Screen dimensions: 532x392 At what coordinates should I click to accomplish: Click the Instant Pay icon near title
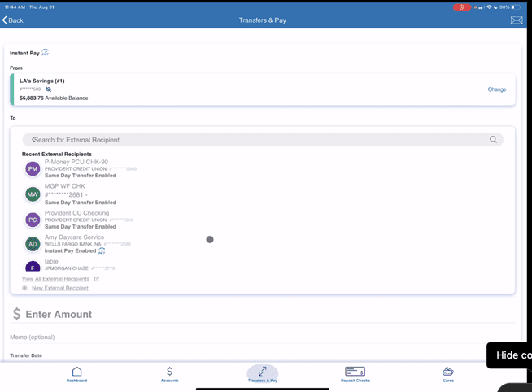46,53
